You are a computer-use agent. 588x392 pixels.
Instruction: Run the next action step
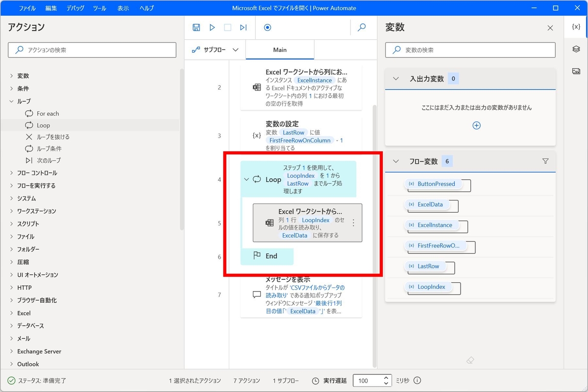(244, 27)
